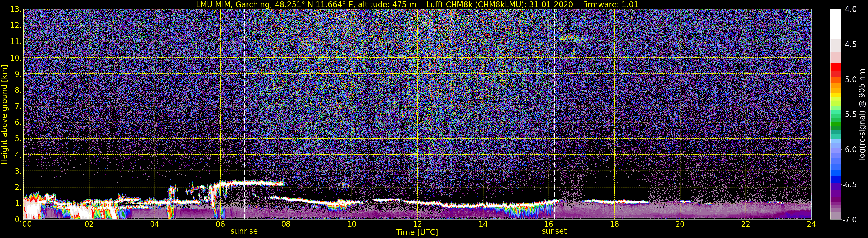Screen dimensions: 868x238
Task: Click the '18' time axis tick label
Action: [614, 224]
